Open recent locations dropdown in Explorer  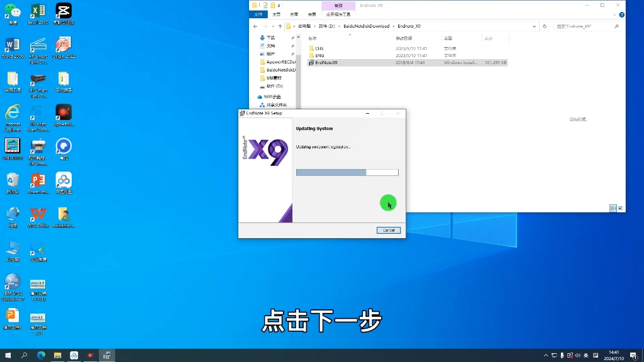point(273,26)
